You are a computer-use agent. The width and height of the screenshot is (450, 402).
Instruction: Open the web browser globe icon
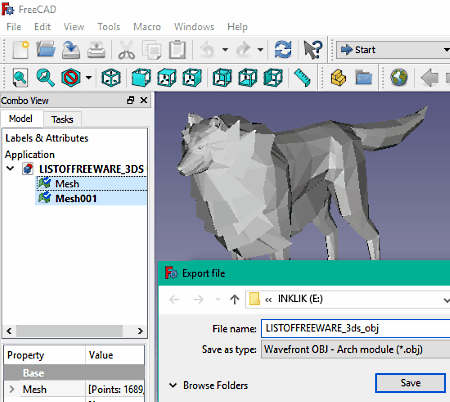coord(399,78)
